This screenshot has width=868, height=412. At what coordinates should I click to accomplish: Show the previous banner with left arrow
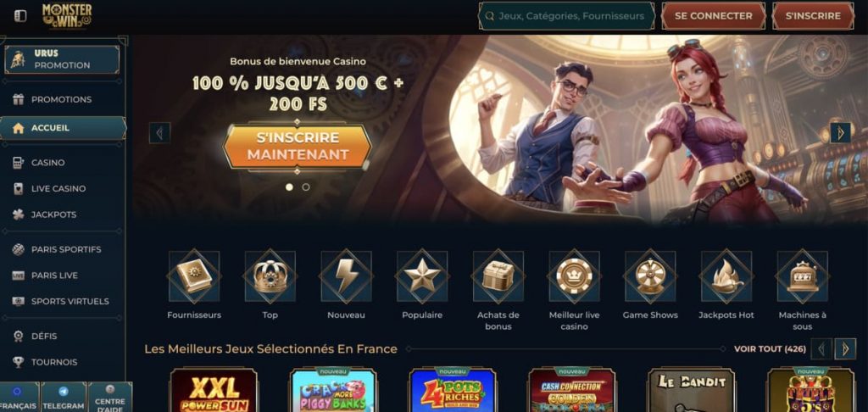(x=159, y=133)
